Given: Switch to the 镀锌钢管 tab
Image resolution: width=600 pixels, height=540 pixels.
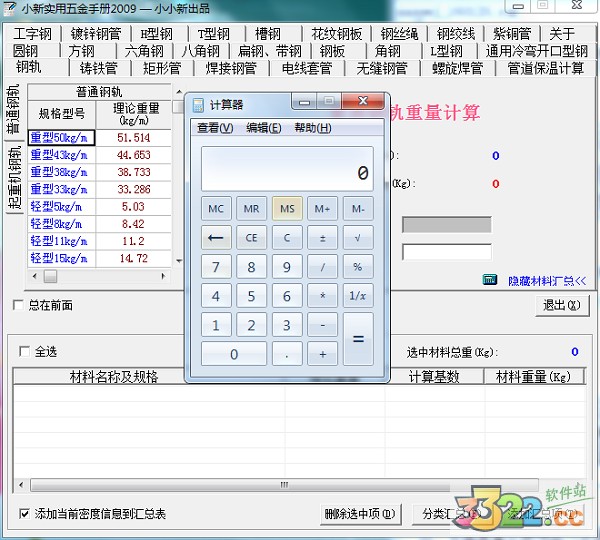Looking at the screenshot, I should click(96, 34).
